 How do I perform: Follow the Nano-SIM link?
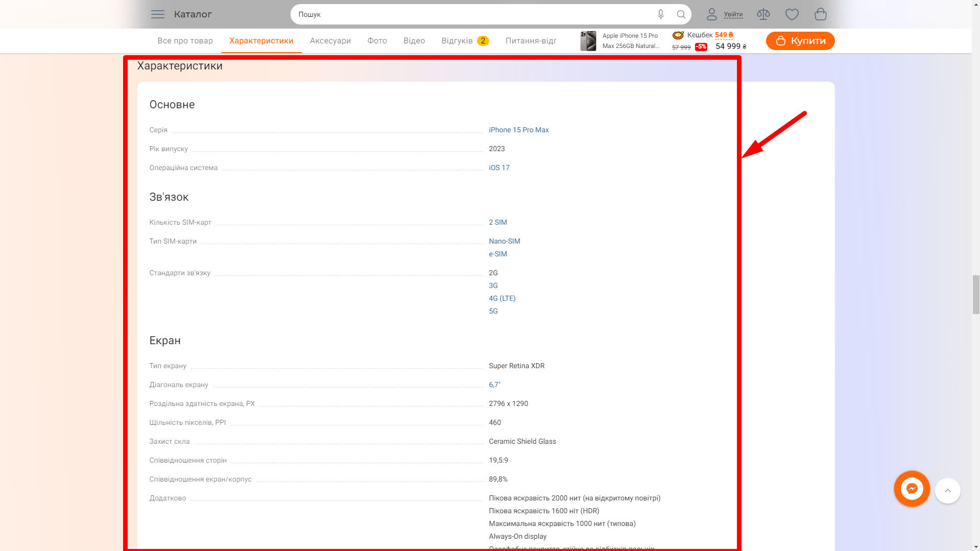(x=504, y=241)
